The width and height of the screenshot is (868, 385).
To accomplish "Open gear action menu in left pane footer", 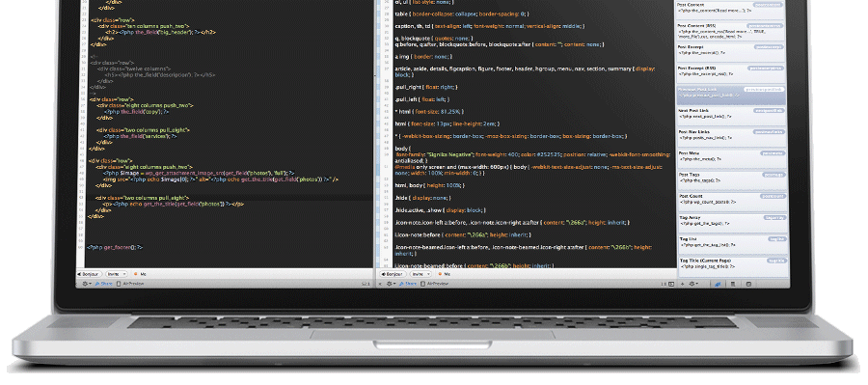I will click(87, 284).
